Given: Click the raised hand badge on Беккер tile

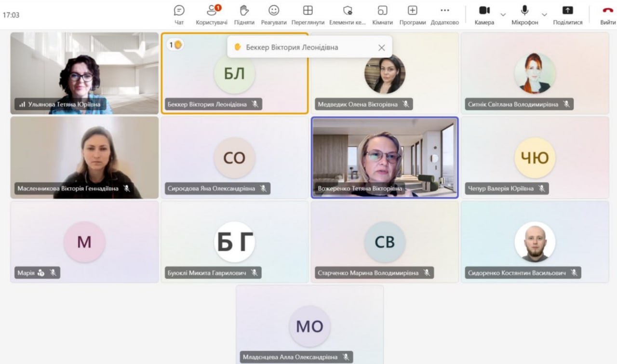Looking at the screenshot, I should (175, 45).
